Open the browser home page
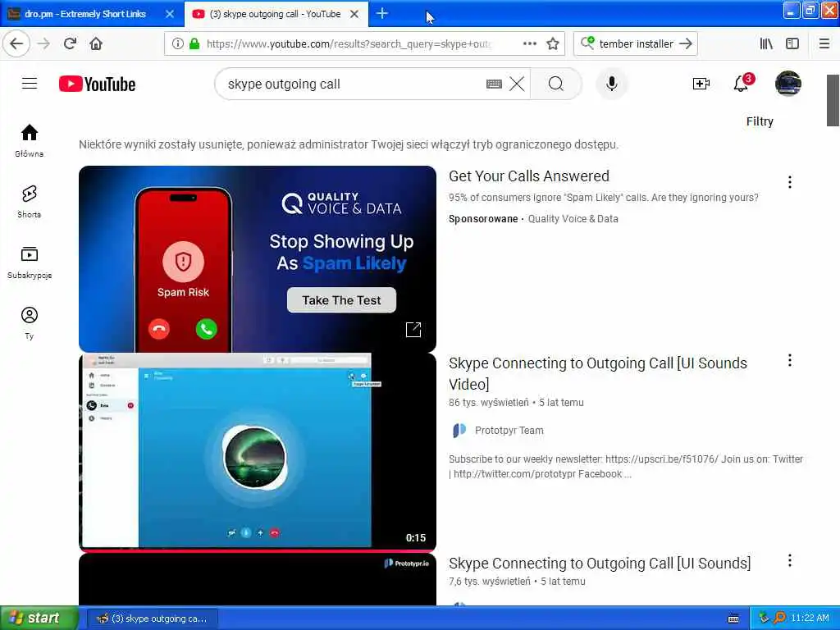 click(x=96, y=43)
